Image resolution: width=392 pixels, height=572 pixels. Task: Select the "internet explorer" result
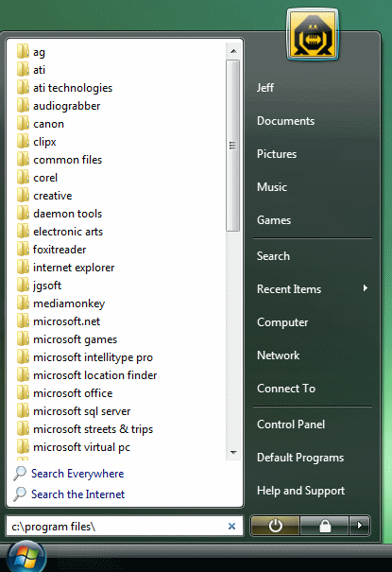pos(74,268)
